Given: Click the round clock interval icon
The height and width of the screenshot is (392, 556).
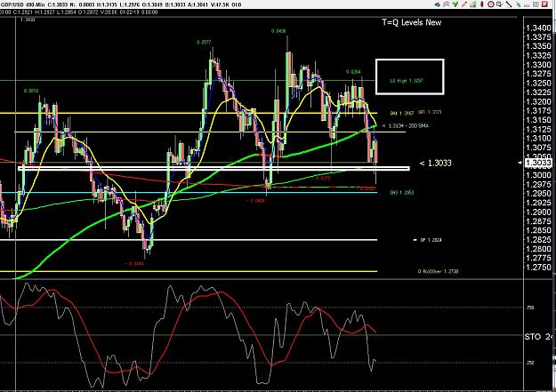Looking at the screenshot, I should click(491, 4).
